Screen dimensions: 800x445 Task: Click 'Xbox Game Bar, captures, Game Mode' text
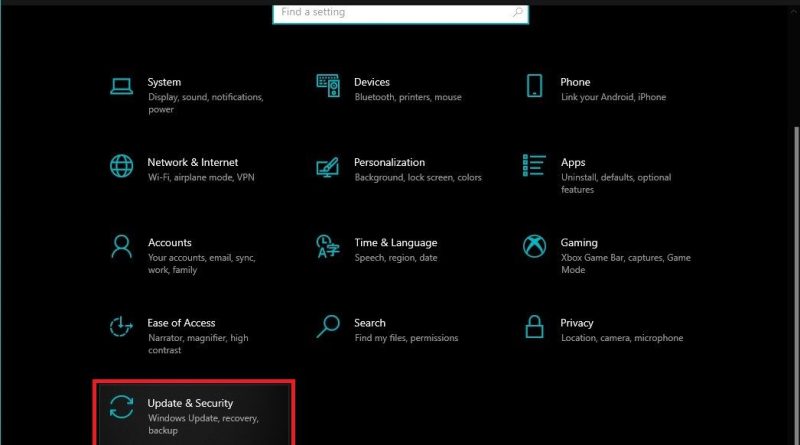[x=626, y=264]
